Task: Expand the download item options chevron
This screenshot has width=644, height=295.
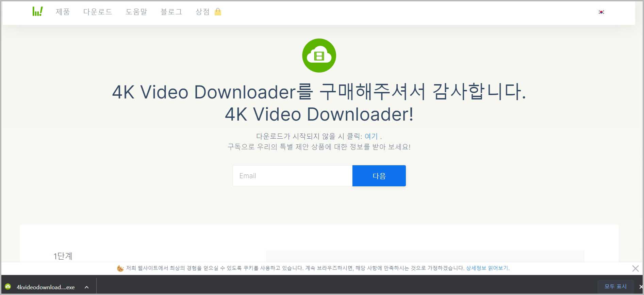Action: (x=87, y=287)
